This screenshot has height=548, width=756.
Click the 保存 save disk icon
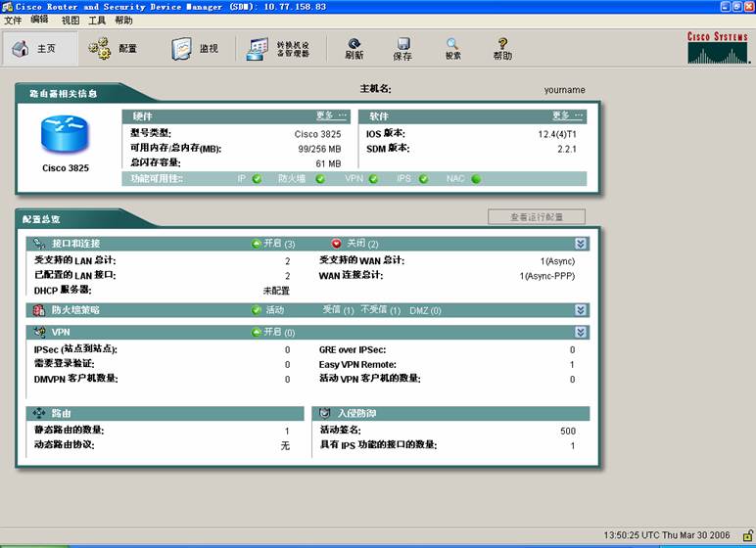coord(403,43)
